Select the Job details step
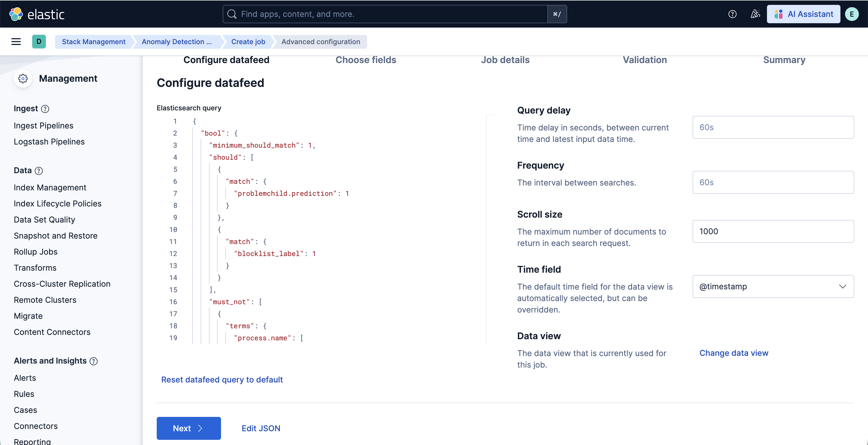 coord(505,60)
